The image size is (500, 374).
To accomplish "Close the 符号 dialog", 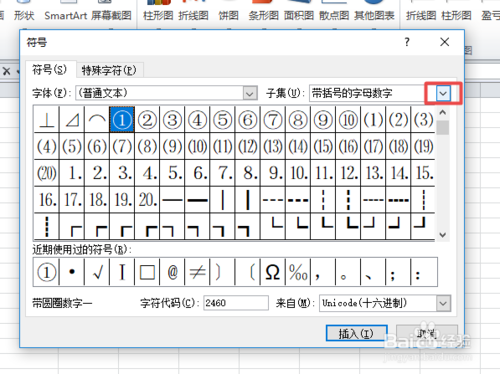I will [445, 42].
